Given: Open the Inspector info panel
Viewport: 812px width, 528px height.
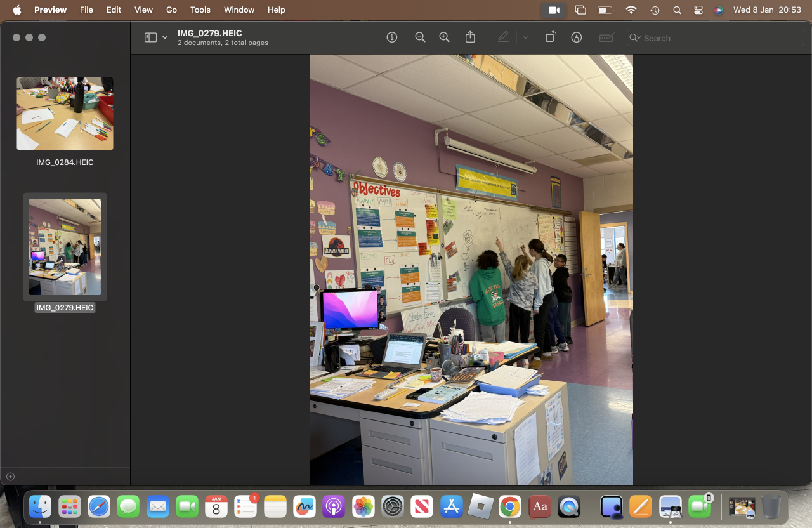Looking at the screenshot, I should coord(392,37).
